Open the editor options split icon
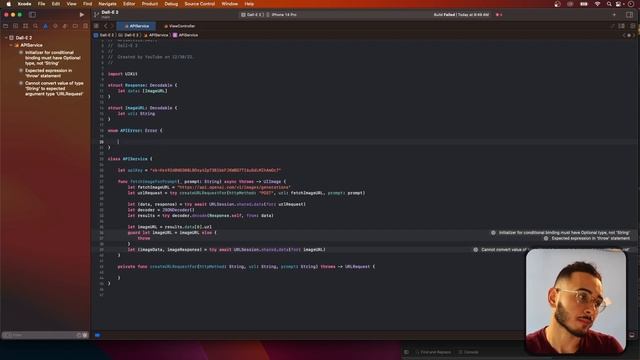The image size is (640, 360). 621,26
